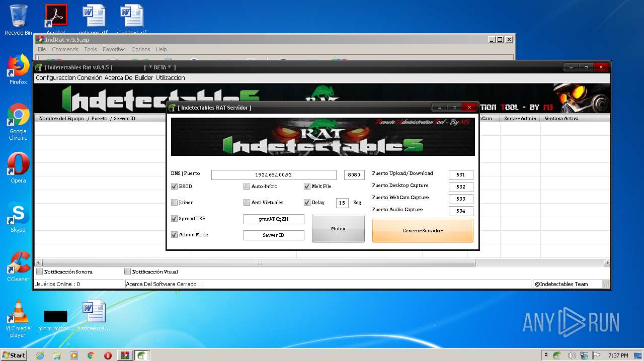
Task: Open WinRAR File menu
Action: pyautogui.click(x=42, y=49)
